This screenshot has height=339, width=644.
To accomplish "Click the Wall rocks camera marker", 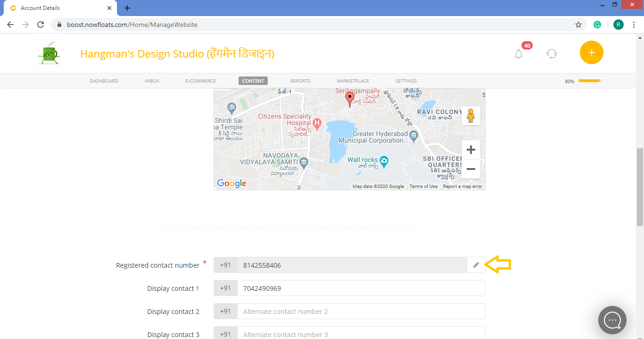I will pos(384,161).
